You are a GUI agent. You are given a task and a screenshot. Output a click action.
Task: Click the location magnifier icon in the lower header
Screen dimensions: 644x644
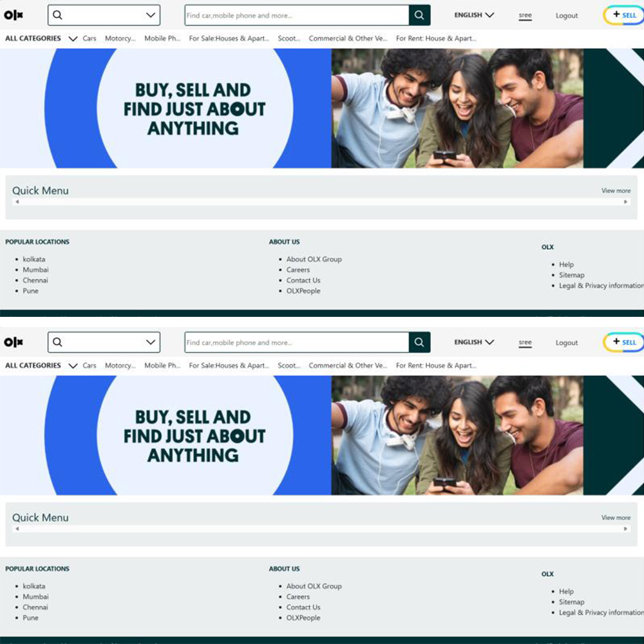pyautogui.click(x=57, y=343)
